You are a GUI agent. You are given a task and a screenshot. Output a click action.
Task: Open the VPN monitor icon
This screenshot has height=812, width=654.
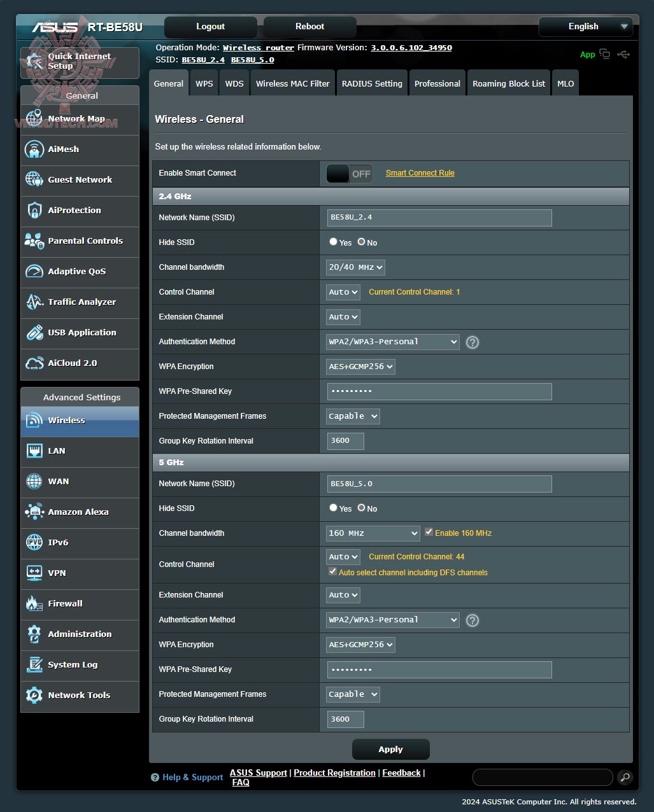(x=34, y=573)
